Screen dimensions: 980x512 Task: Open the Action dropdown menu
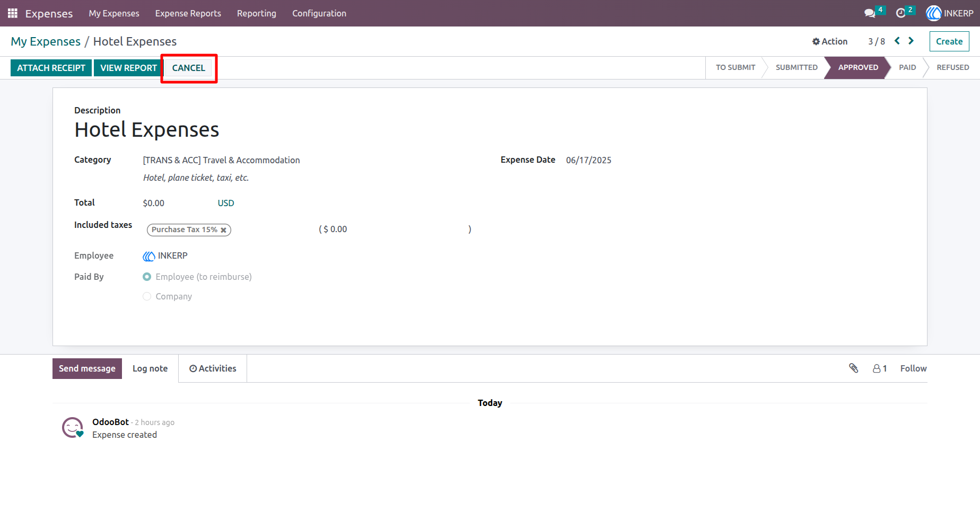tap(830, 41)
